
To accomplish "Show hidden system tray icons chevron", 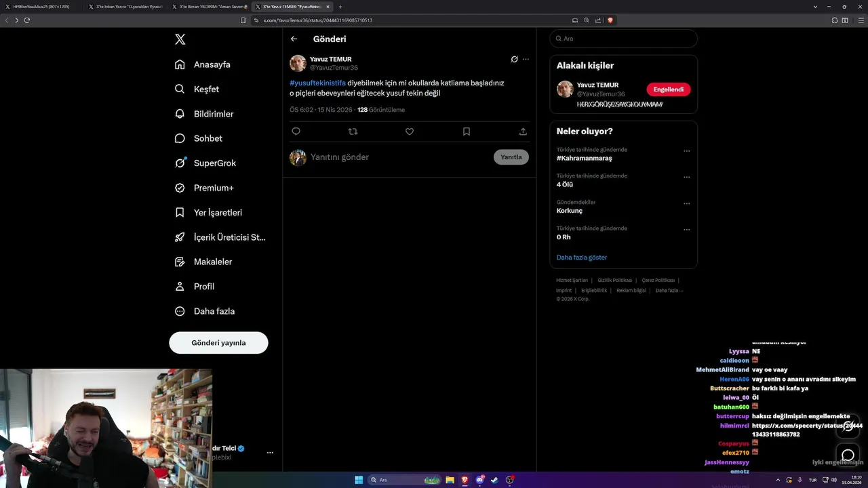I will [x=778, y=480].
